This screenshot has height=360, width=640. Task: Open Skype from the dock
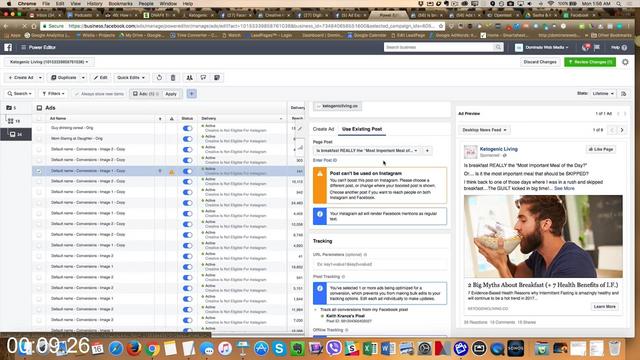(279, 348)
